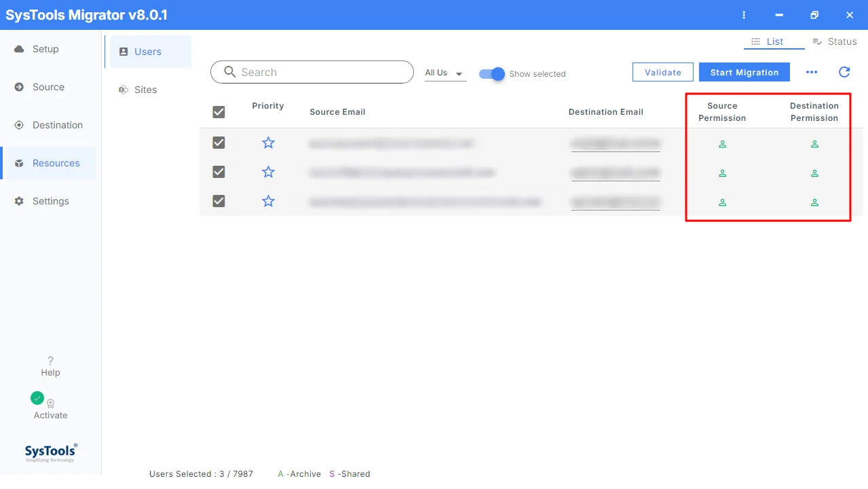Open the Source section
This screenshot has width=868, height=489.
(48, 87)
